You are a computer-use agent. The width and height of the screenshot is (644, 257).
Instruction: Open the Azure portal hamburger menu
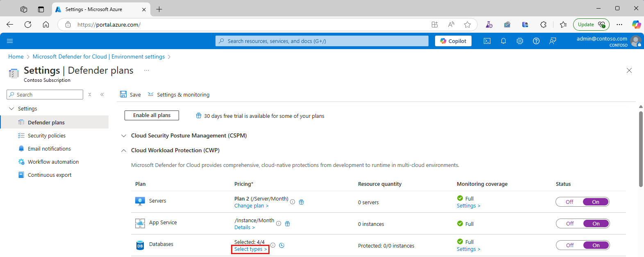pyautogui.click(x=10, y=41)
